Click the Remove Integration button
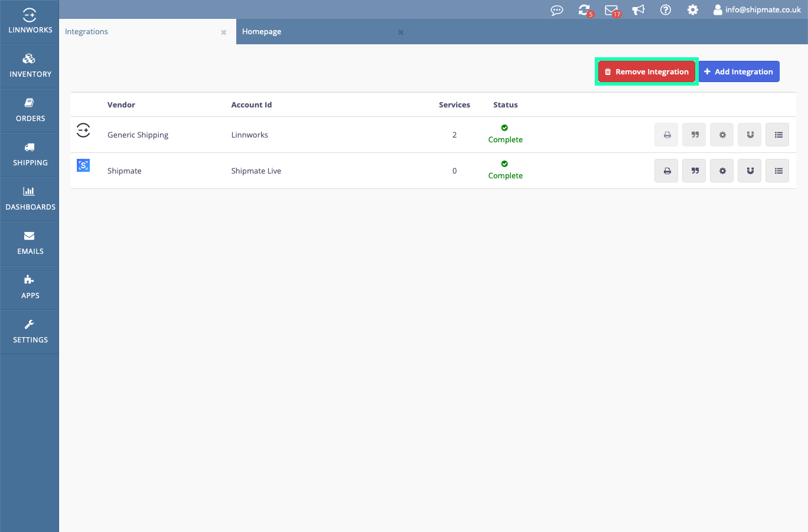 click(x=647, y=71)
